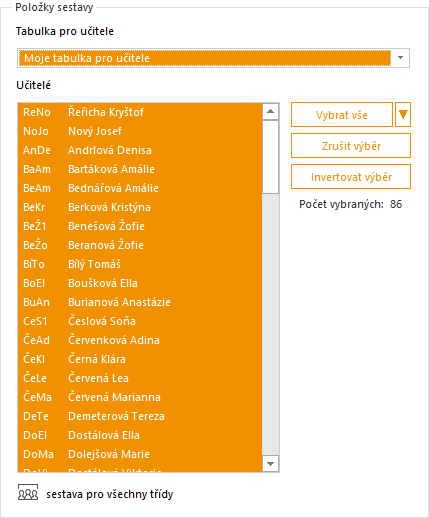Viewport: 429px width, 518px height.
Task: Open dropdown arrow beside Vybrat vše
Action: point(403,115)
